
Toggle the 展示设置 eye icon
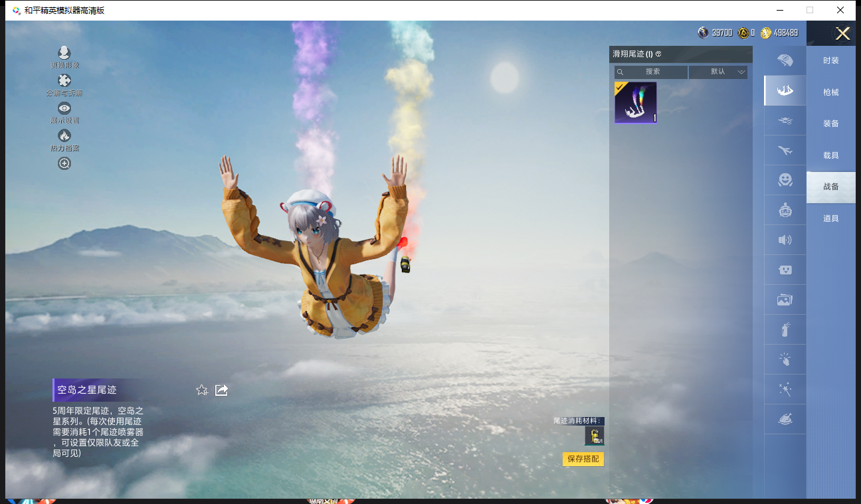[x=64, y=108]
